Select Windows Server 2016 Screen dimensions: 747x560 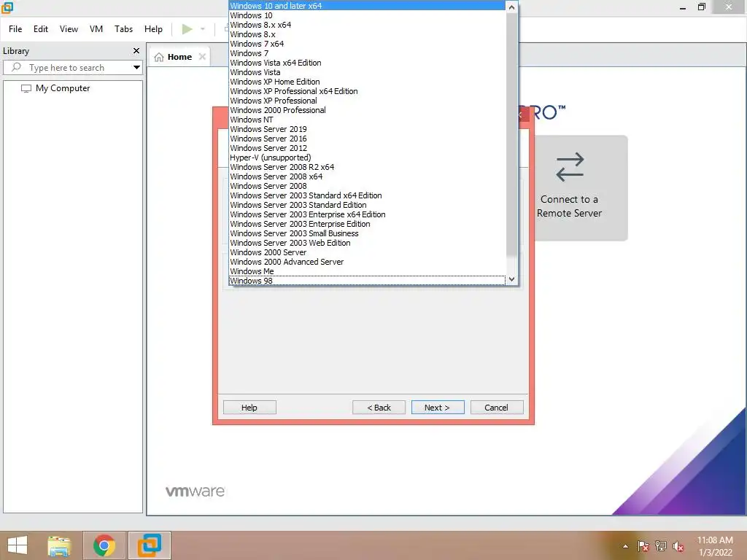pos(367,139)
